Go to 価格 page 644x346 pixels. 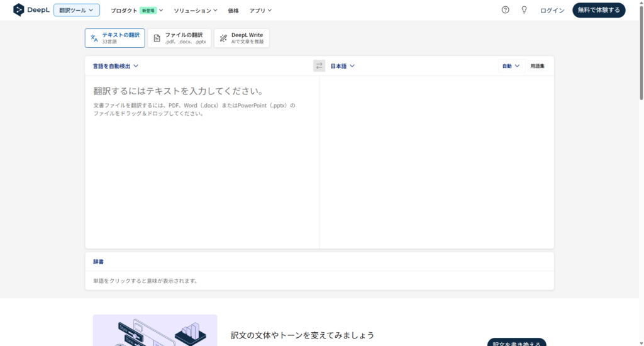coord(233,10)
